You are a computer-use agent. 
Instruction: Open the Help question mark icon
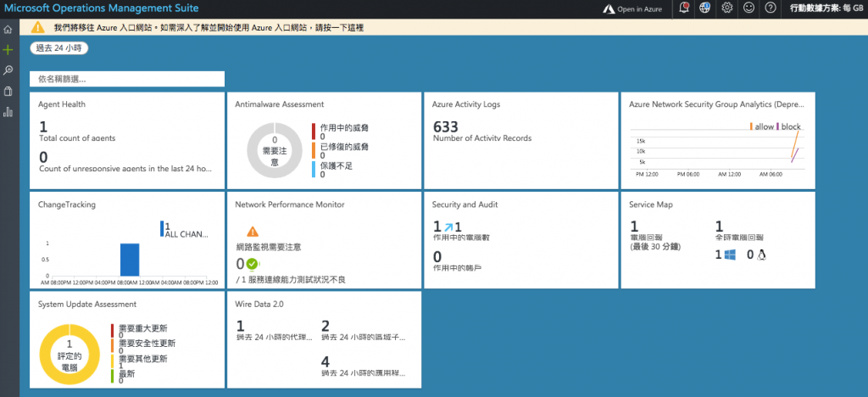pos(771,8)
